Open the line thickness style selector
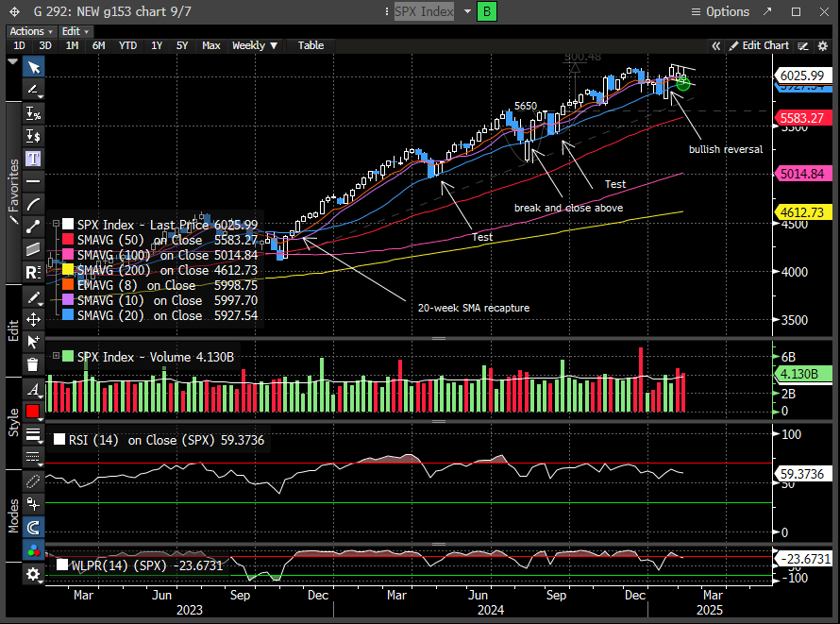Image resolution: width=840 pixels, height=624 pixels. pyautogui.click(x=33, y=434)
